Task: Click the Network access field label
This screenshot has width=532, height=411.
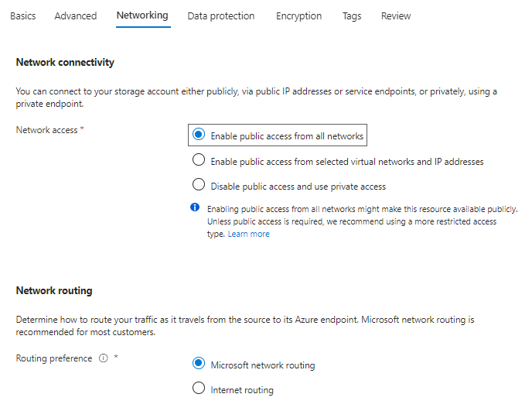Action: pos(46,130)
